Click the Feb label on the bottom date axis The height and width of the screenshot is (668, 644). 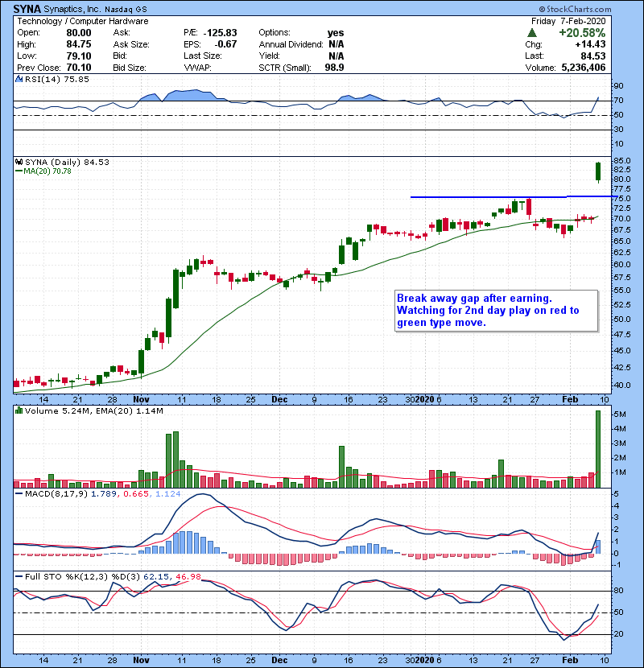coord(570,660)
